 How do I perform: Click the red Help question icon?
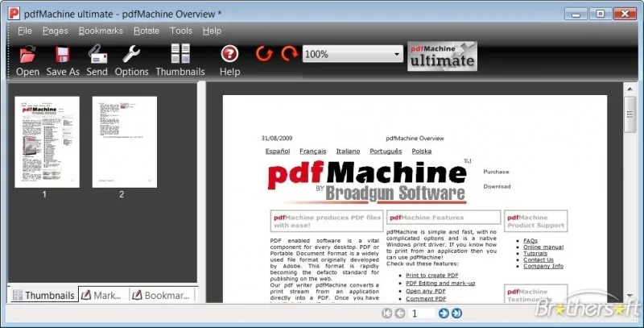pos(229,54)
